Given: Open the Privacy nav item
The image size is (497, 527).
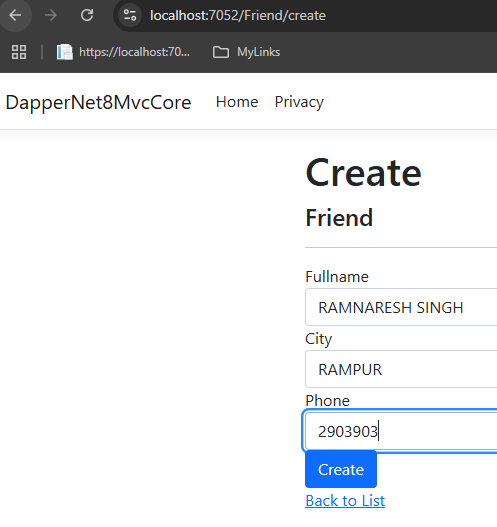Looking at the screenshot, I should click(x=299, y=102).
